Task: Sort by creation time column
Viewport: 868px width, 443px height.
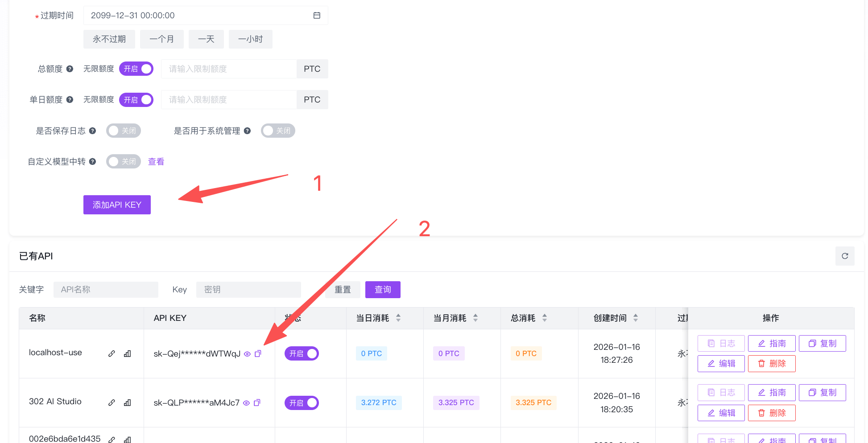Action: point(635,318)
